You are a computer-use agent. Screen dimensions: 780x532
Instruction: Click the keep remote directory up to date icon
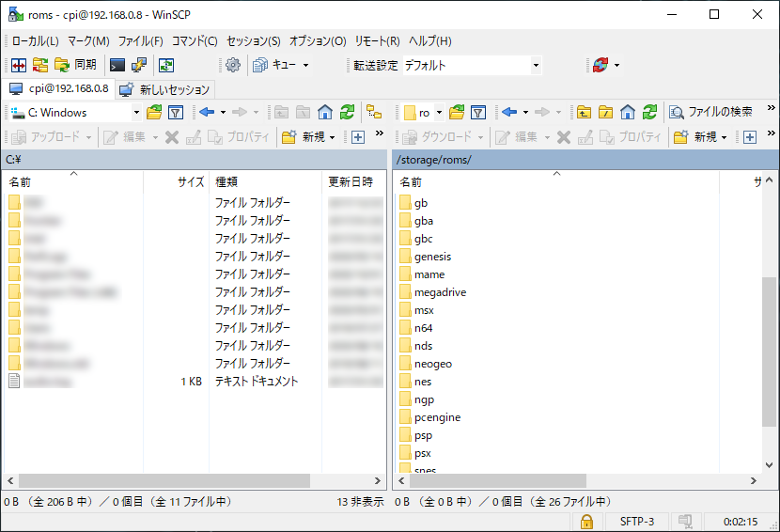(166, 65)
